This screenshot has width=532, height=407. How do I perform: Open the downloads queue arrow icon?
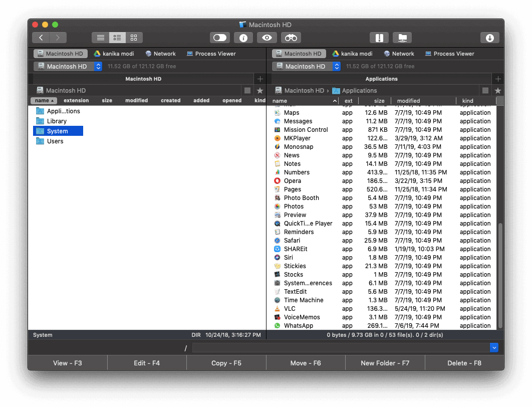tap(489, 38)
